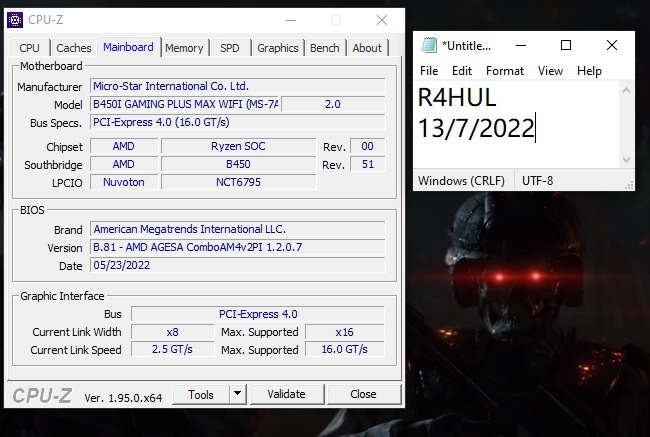Click the Notepad text line 13/7/2022
The width and height of the screenshot is (650, 437).
(x=476, y=128)
